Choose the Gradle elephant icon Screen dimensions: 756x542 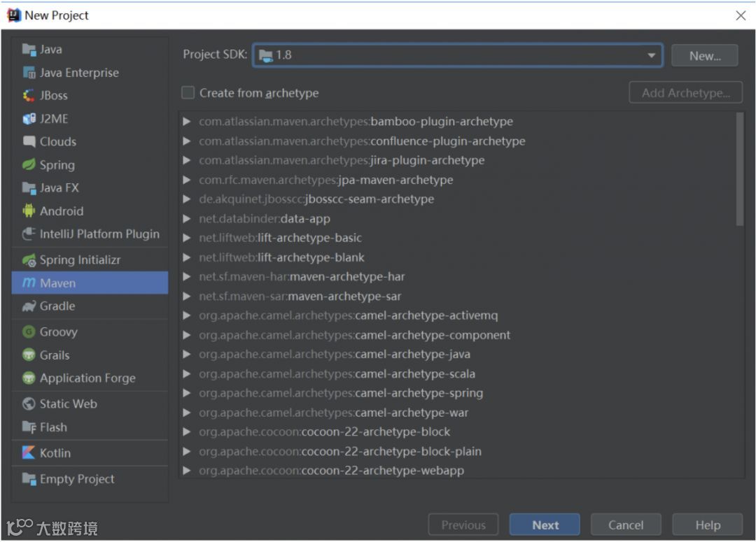tap(29, 306)
